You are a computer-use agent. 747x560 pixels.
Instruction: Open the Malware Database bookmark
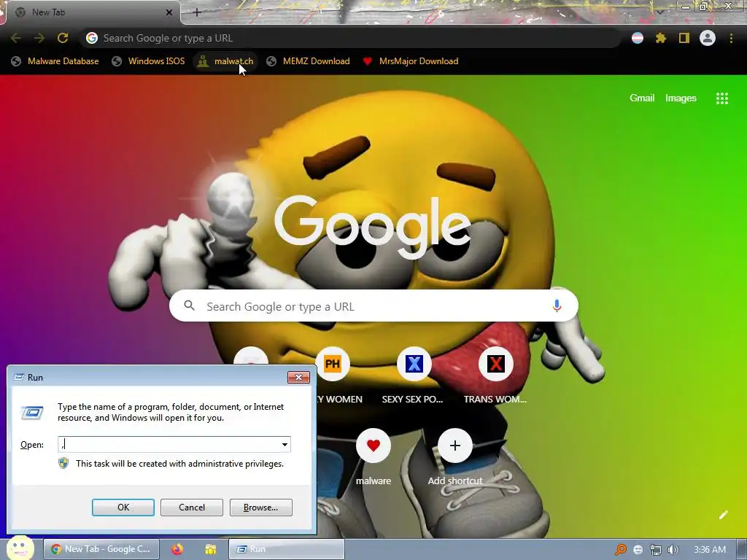pos(55,61)
